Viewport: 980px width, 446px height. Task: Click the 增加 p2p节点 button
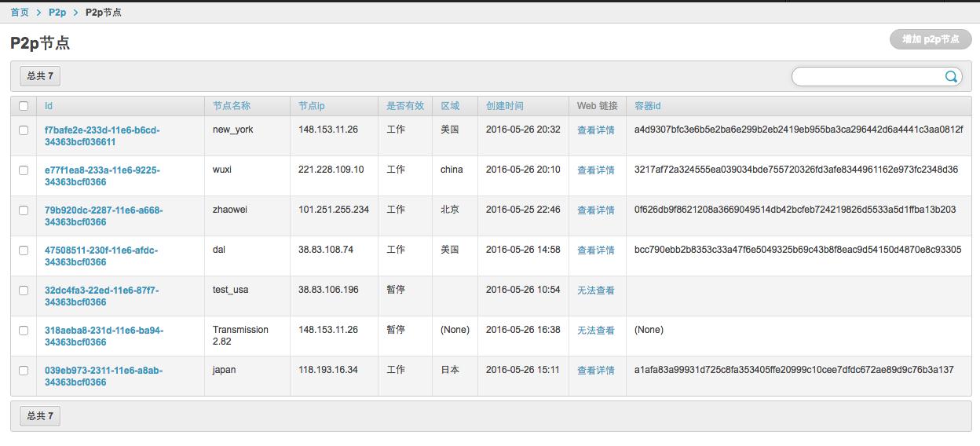pos(931,39)
